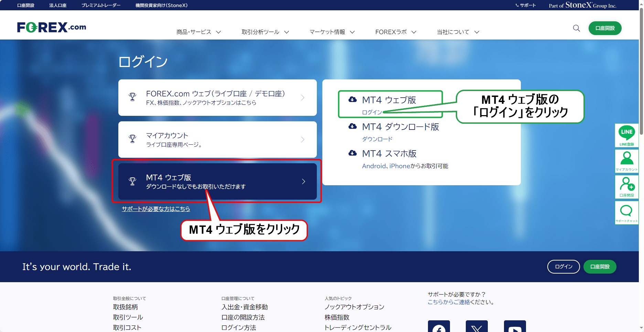This screenshot has height=332, width=644.
Task: Click ログイン button in footer banner
Action: pos(563,267)
